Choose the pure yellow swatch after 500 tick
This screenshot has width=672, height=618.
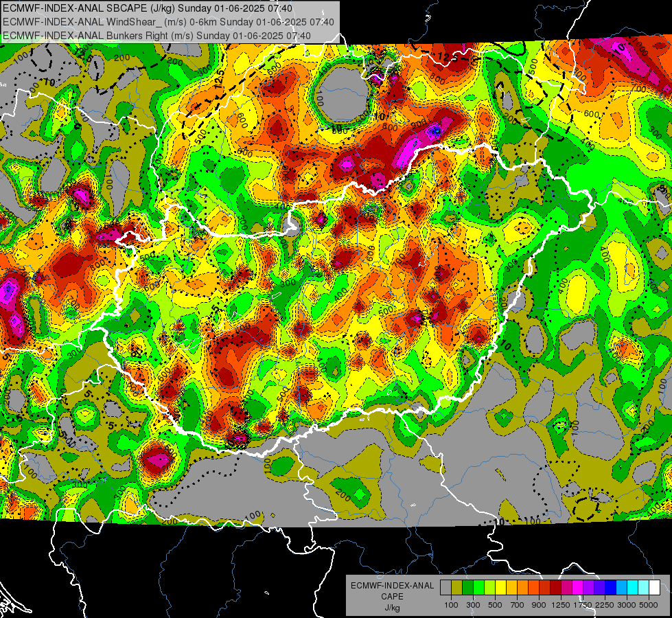[500, 587]
